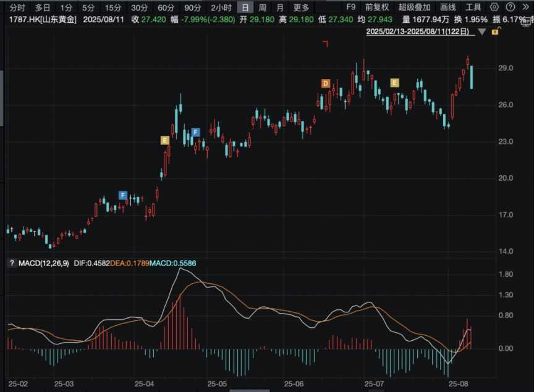Toggle the date range lock icon
Viewport: 534px width, 392px height.
tap(494, 31)
